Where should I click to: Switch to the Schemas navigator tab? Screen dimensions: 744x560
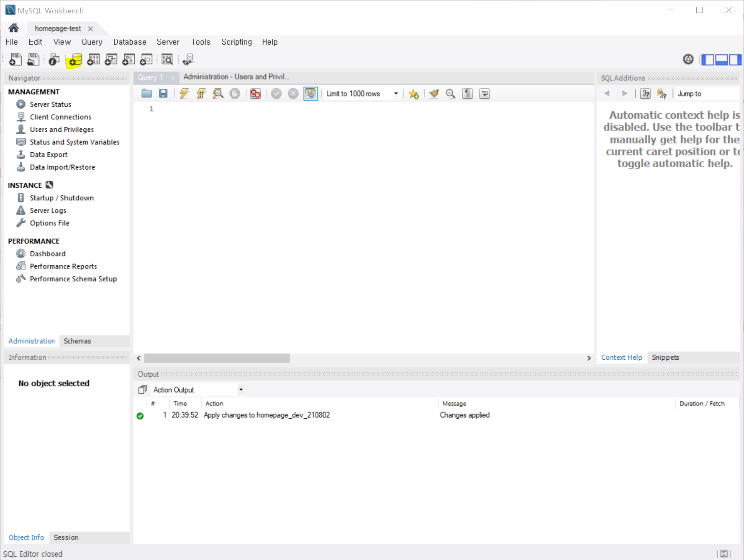(x=77, y=341)
